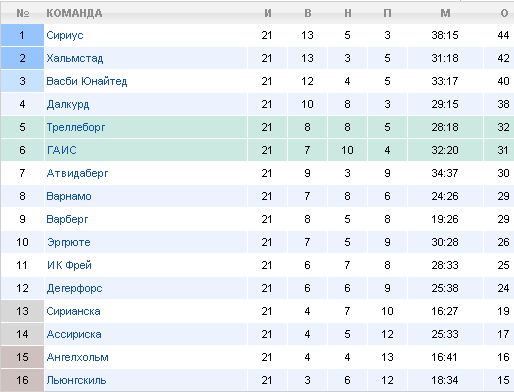
Task: Open the Далкурд team page
Action: click(68, 104)
